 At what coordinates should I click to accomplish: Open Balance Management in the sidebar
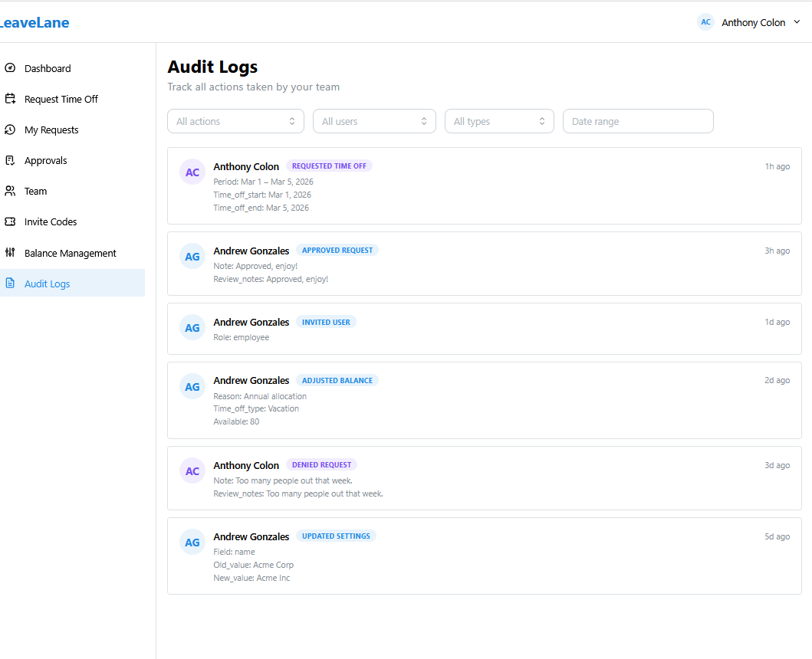[x=73, y=253]
